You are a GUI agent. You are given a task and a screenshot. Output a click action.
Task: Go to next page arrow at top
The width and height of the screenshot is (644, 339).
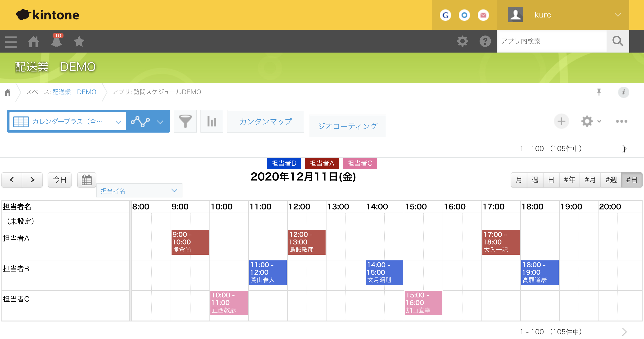624,149
